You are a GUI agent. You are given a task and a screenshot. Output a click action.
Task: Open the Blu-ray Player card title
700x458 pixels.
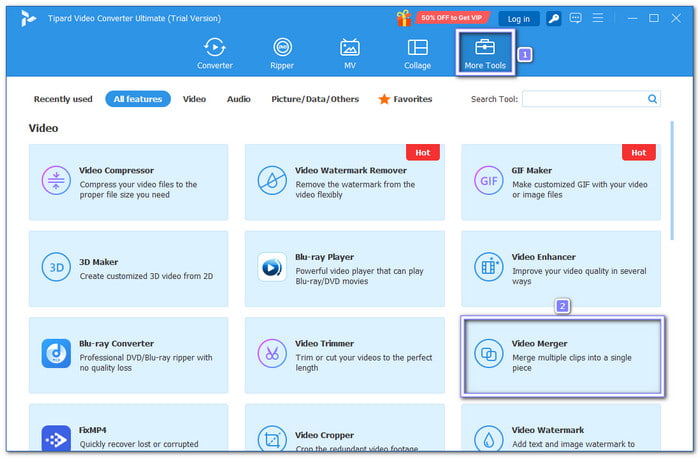(325, 257)
